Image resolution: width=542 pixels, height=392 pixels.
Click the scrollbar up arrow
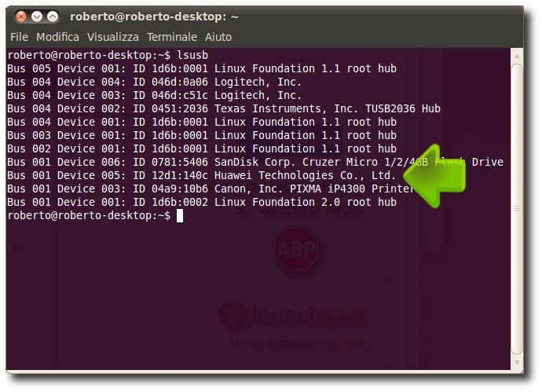(517, 56)
